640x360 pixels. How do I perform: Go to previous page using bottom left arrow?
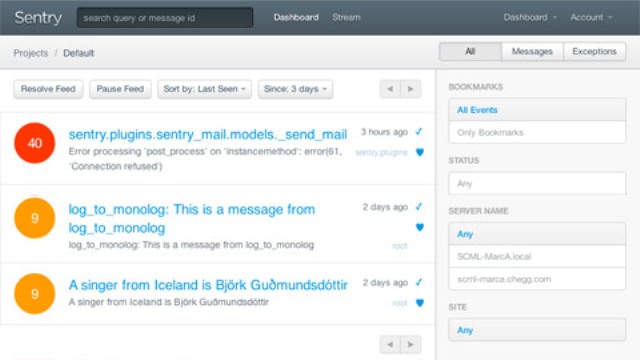pyautogui.click(x=390, y=345)
